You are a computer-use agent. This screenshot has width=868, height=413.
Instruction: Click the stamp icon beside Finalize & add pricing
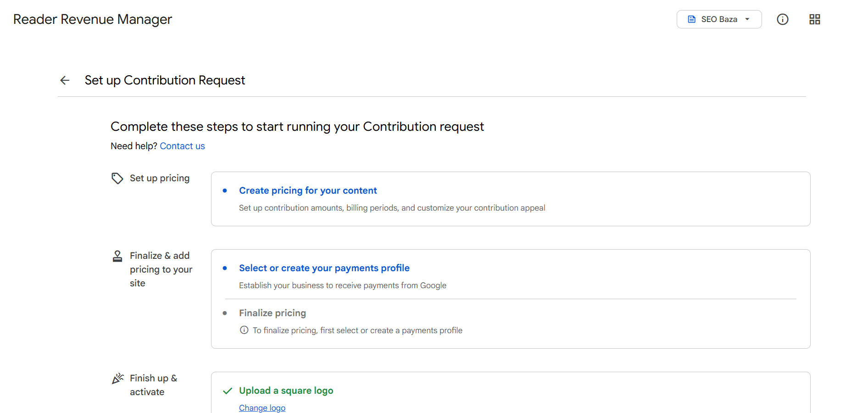(x=117, y=256)
